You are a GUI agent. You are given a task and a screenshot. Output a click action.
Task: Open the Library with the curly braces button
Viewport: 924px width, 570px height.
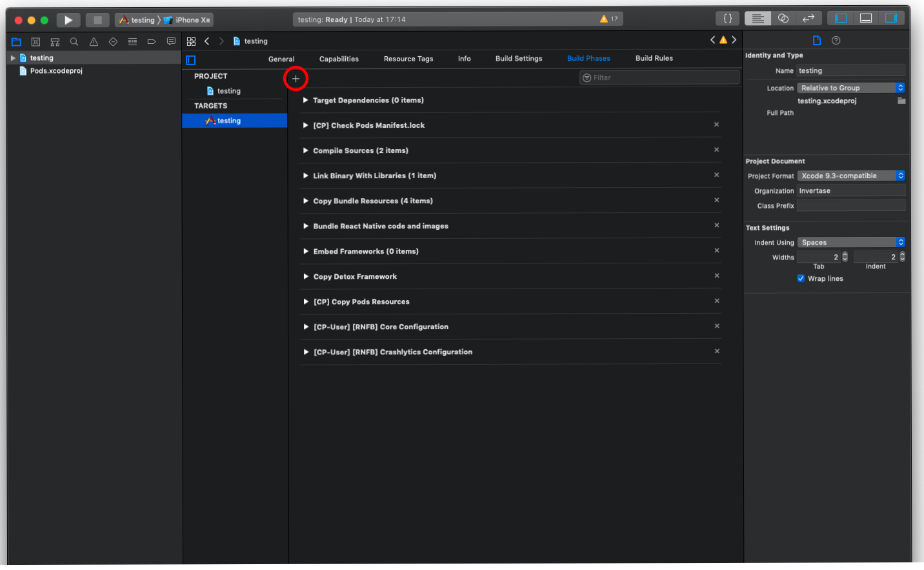(x=727, y=19)
